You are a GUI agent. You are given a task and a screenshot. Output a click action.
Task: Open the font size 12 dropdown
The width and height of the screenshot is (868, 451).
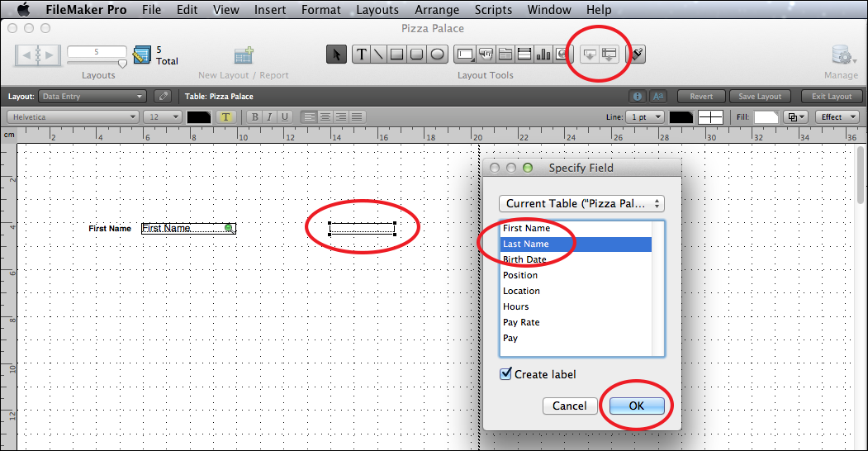[x=163, y=116]
